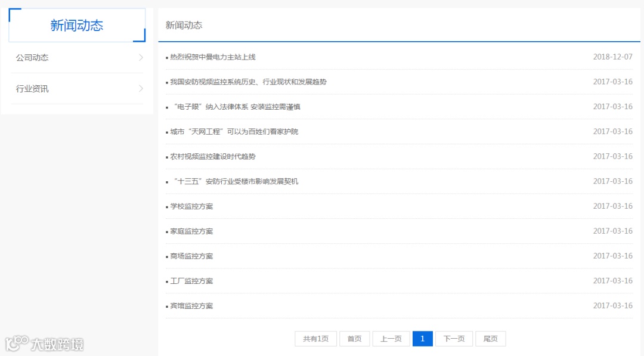
Task: Open the 家庭监控方案 article
Action: [191, 231]
